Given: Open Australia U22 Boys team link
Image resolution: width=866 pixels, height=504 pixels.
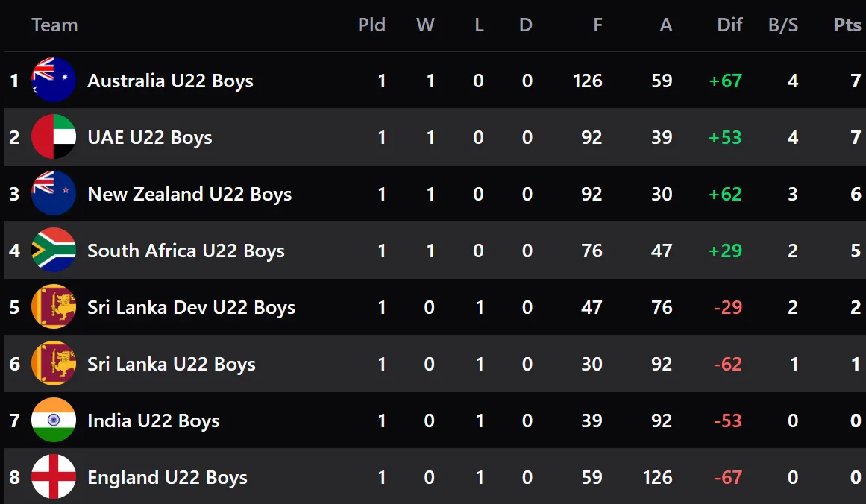Looking at the screenshot, I should [170, 81].
